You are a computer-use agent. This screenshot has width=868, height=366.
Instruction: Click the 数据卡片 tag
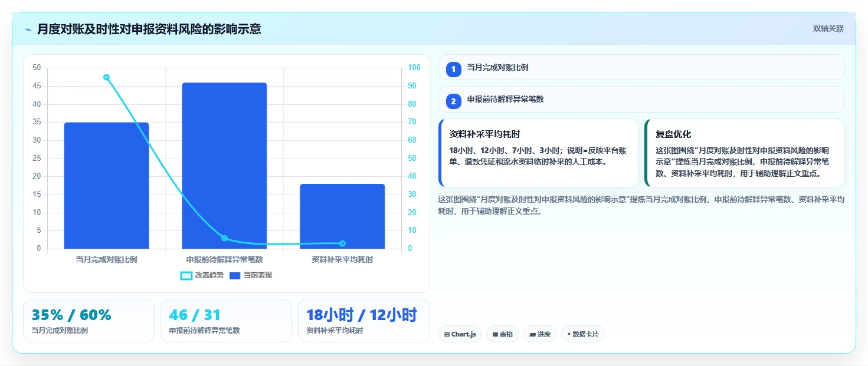[582, 334]
